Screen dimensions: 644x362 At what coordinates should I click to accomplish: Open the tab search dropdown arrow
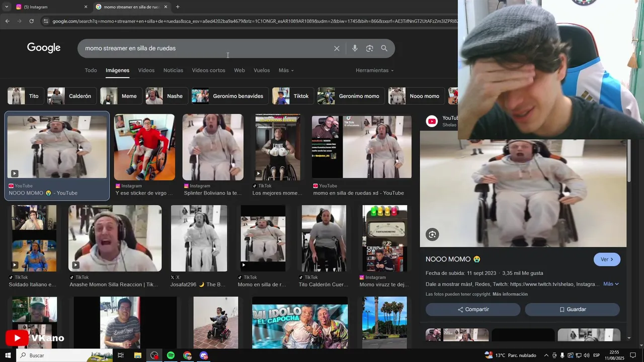[7, 7]
